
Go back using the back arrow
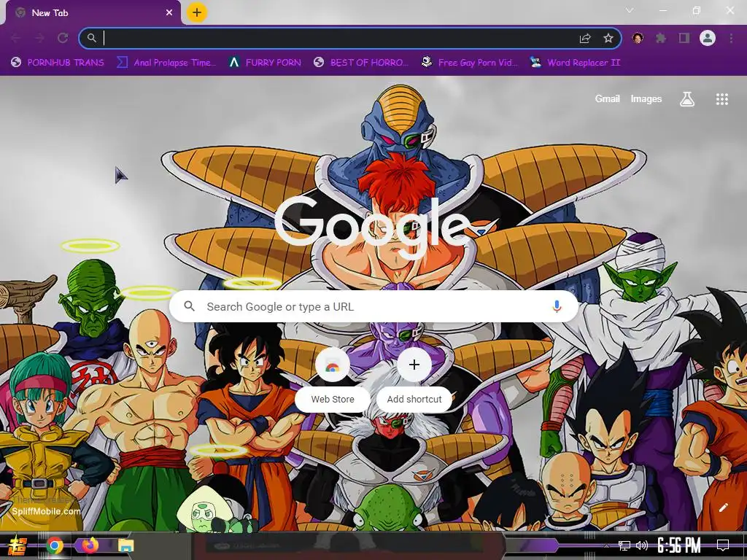pyautogui.click(x=16, y=38)
